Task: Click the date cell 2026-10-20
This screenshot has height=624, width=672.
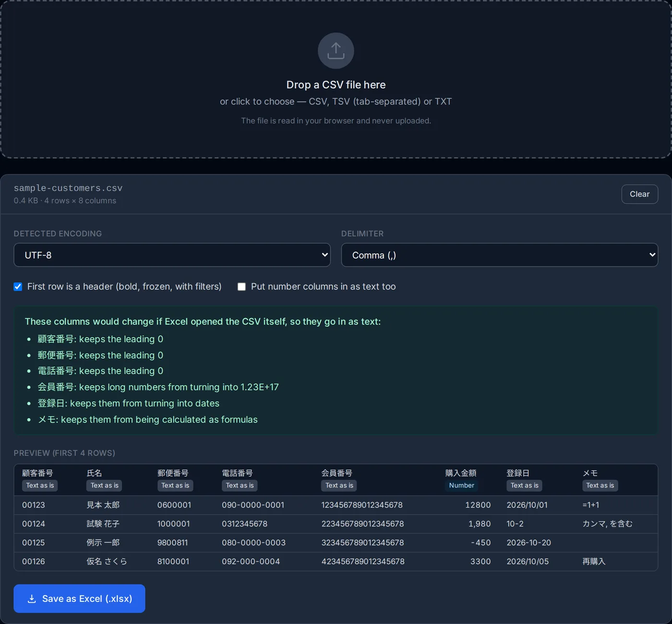Action: click(x=529, y=543)
